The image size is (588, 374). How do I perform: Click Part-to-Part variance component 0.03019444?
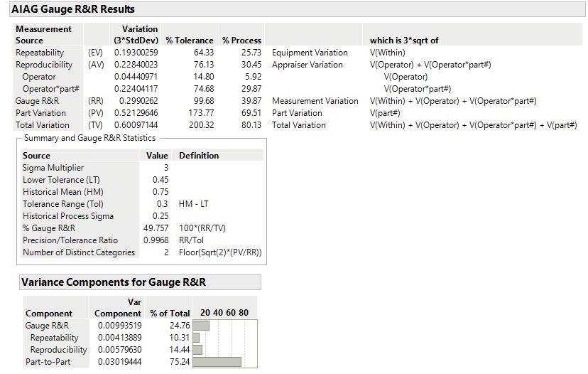[119, 362]
